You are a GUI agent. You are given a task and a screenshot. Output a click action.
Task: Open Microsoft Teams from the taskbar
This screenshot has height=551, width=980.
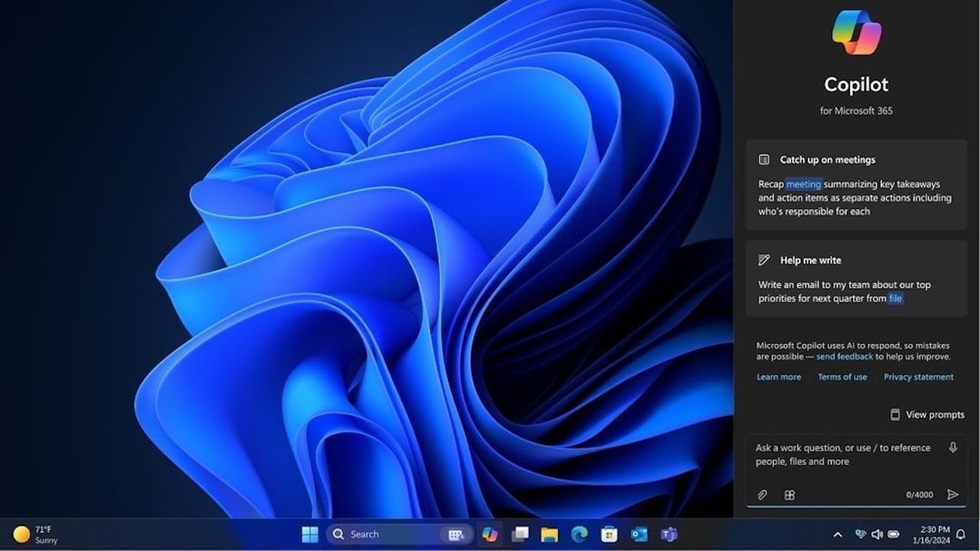pyautogui.click(x=668, y=533)
